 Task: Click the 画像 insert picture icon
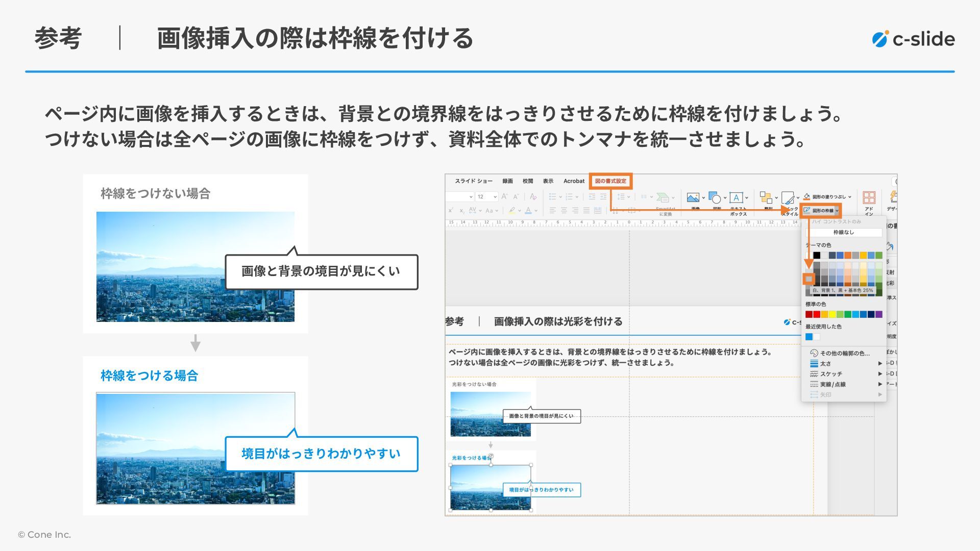[693, 198]
